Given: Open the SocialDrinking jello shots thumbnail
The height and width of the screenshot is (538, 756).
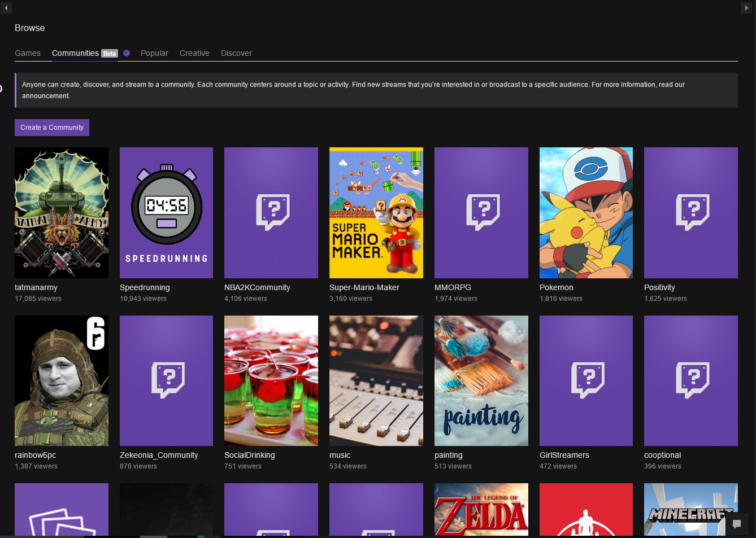Looking at the screenshot, I should [x=271, y=380].
